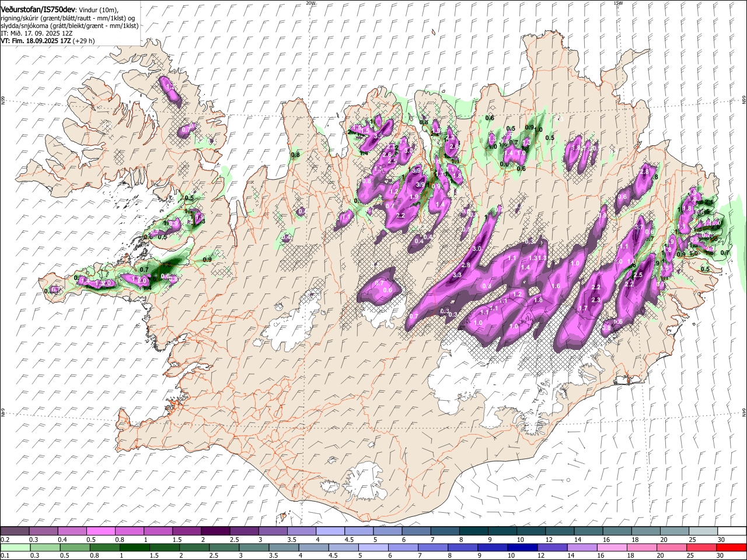This screenshot has height=560, width=747.
Task: Click the '0.2' label in the upper legend
Action: [x=4, y=540]
